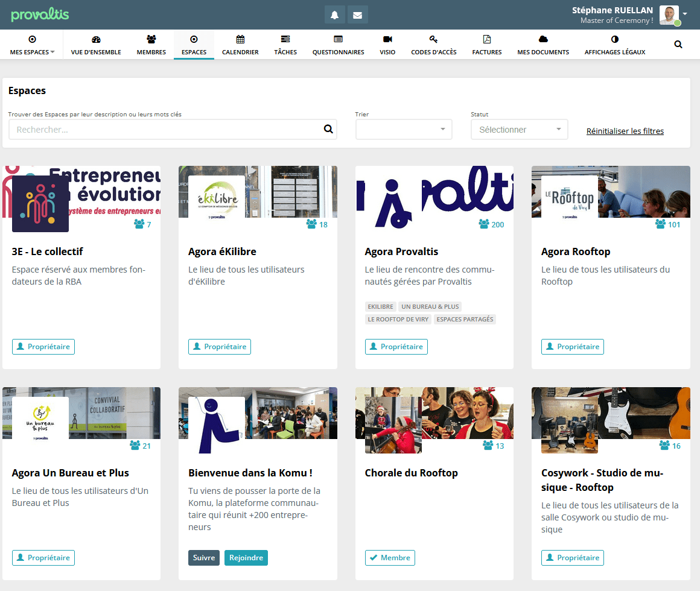This screenshot has width=700, height=591.
Task: Open Cosywork - Studio de musique title
Action: (602, 480)
